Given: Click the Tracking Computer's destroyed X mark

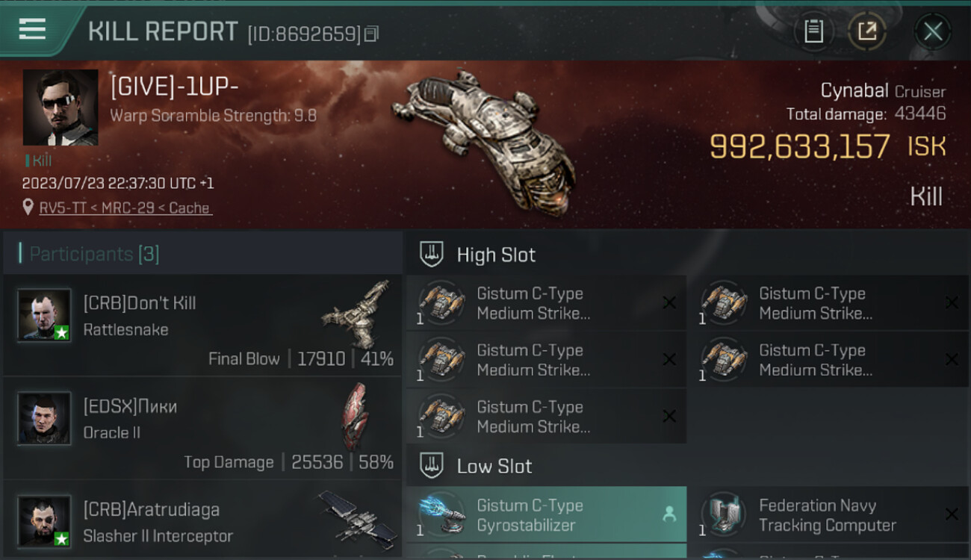Looking at the screenshot, I should click(952, 514).
